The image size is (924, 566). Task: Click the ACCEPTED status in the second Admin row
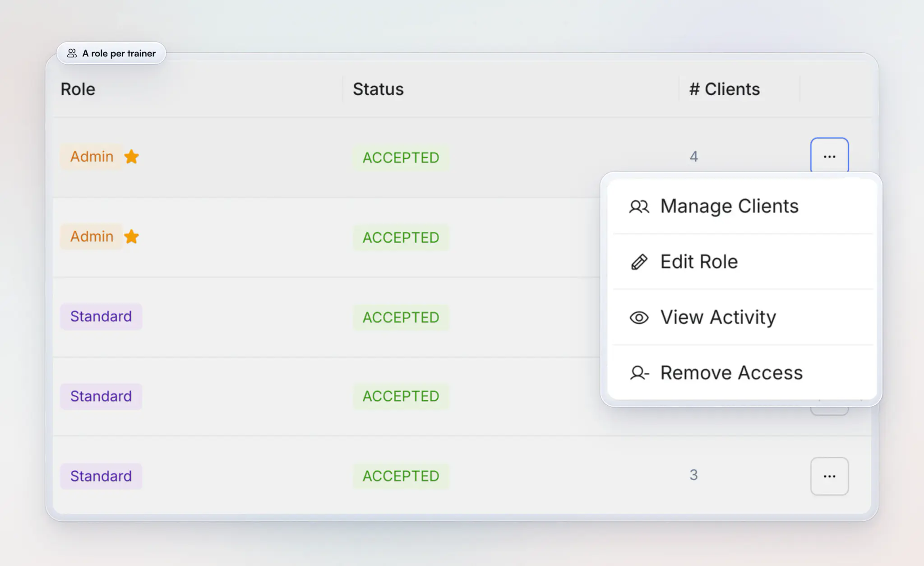401,237
